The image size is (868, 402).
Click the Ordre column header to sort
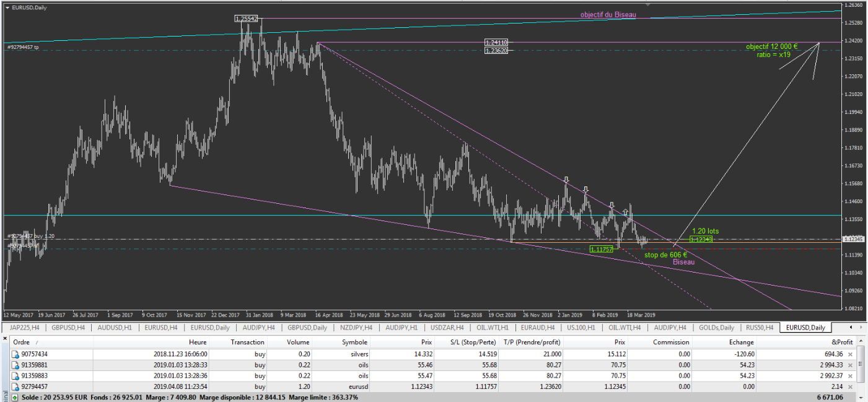(x=22, y=342)
